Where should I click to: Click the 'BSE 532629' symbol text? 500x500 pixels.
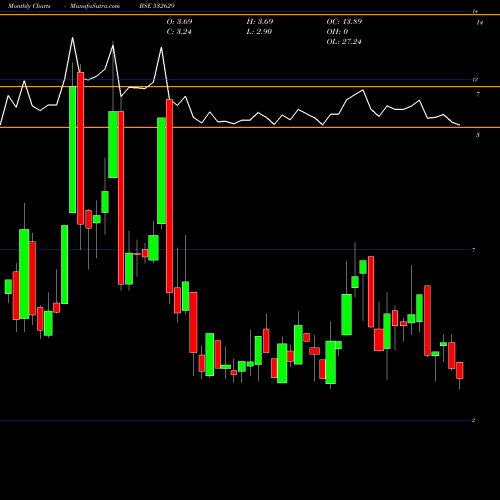pos(157,6)
